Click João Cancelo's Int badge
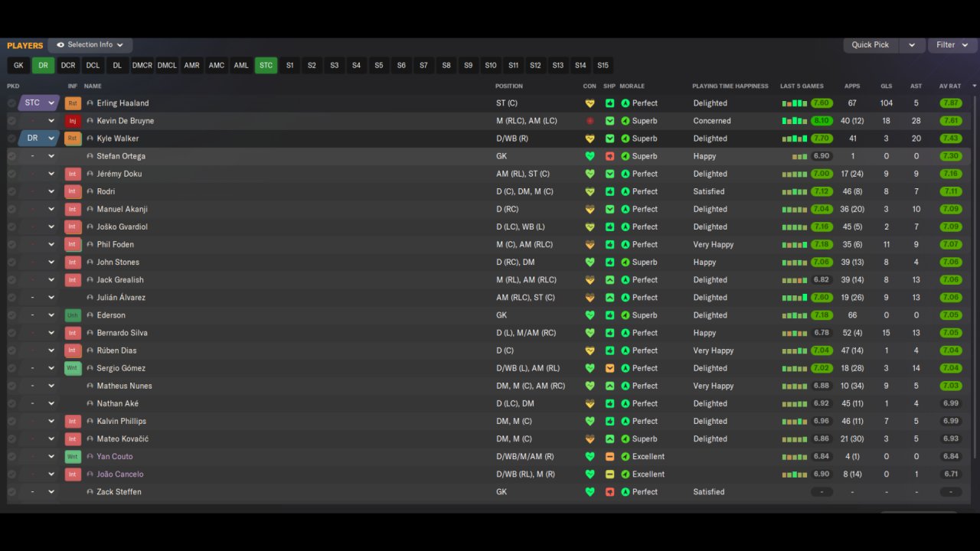 point(73,474)
